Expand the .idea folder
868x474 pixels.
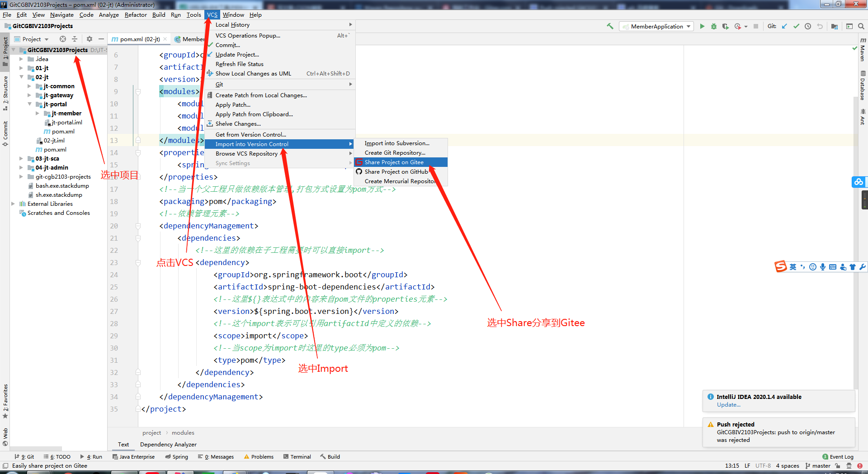[21, 59]
